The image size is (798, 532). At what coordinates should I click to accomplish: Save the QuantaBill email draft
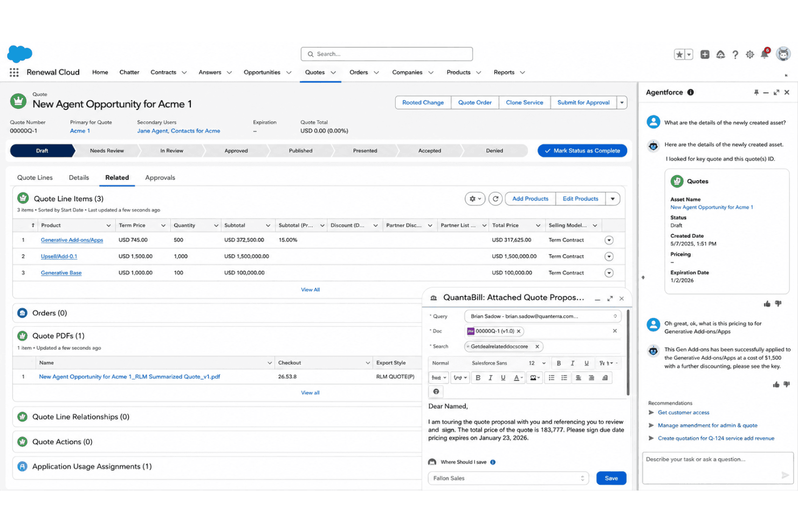[x=611, y=479]
